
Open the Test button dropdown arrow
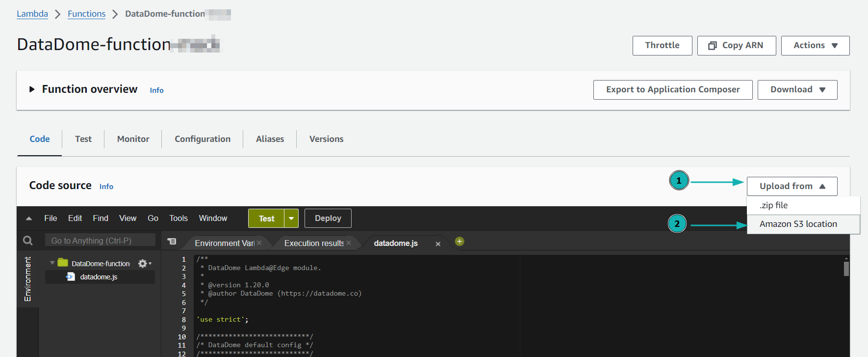(x=291, y=219)
